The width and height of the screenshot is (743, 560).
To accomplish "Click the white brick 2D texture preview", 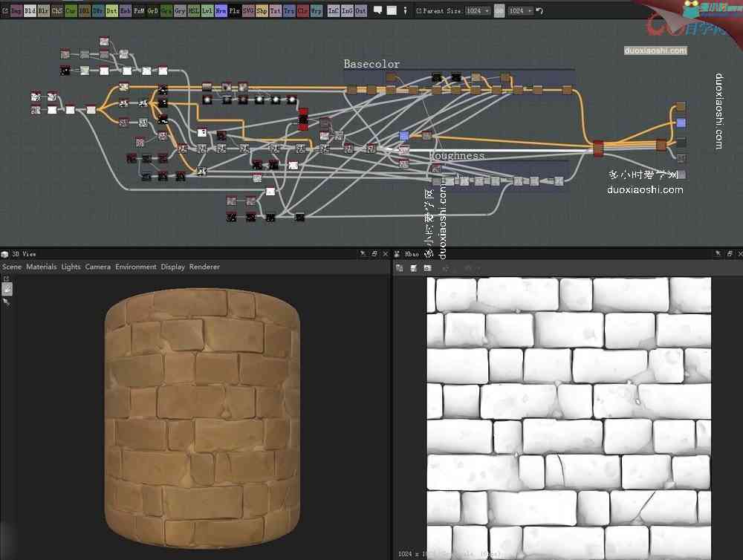I will click(x=568, y=418).
